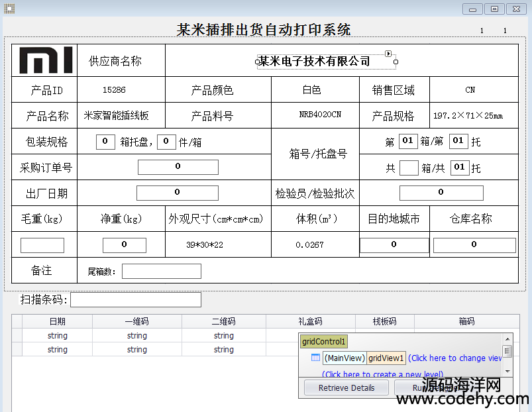Click first row string cell under 日期

(x=58, y=336)
